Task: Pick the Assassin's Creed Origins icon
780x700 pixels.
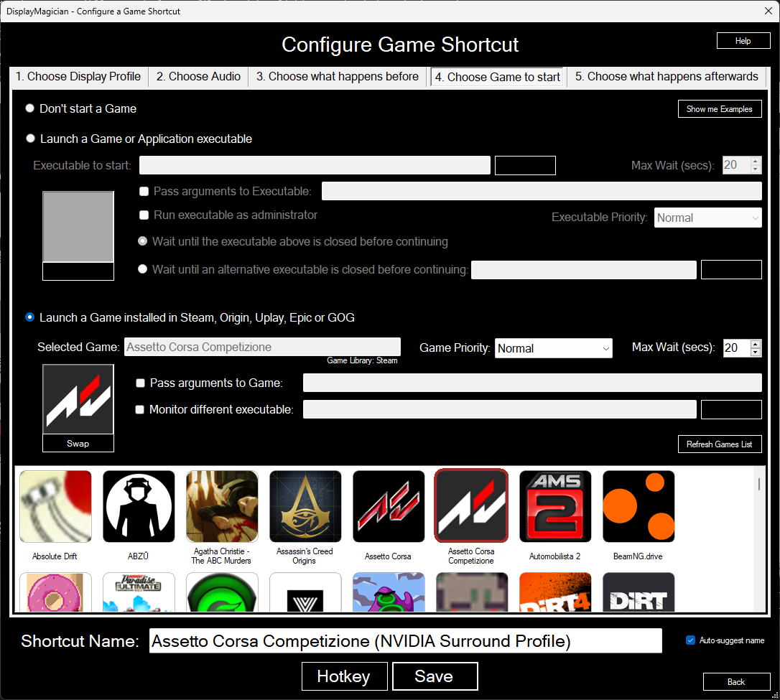Action: [x=305, y=506]
